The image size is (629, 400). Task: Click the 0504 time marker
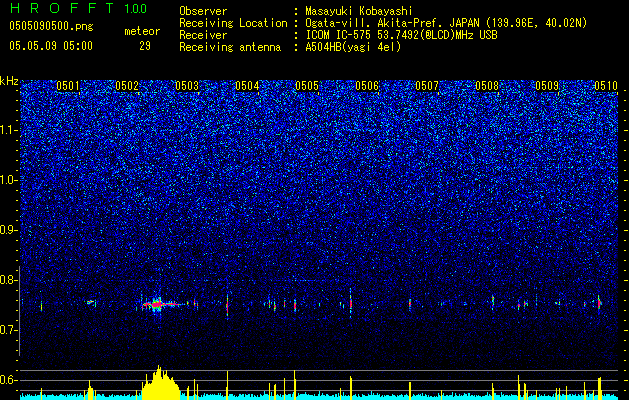click(x=247, y=85)
